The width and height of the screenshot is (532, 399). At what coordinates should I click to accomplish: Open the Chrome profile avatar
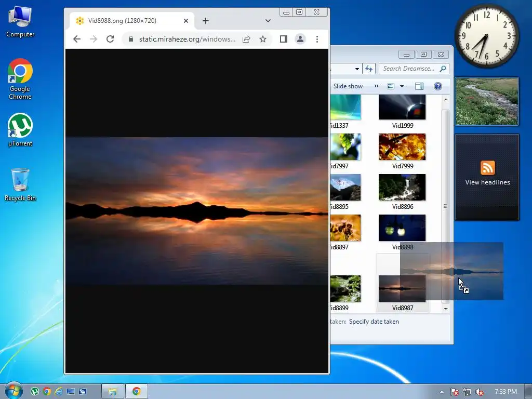[x=300, y=39]
